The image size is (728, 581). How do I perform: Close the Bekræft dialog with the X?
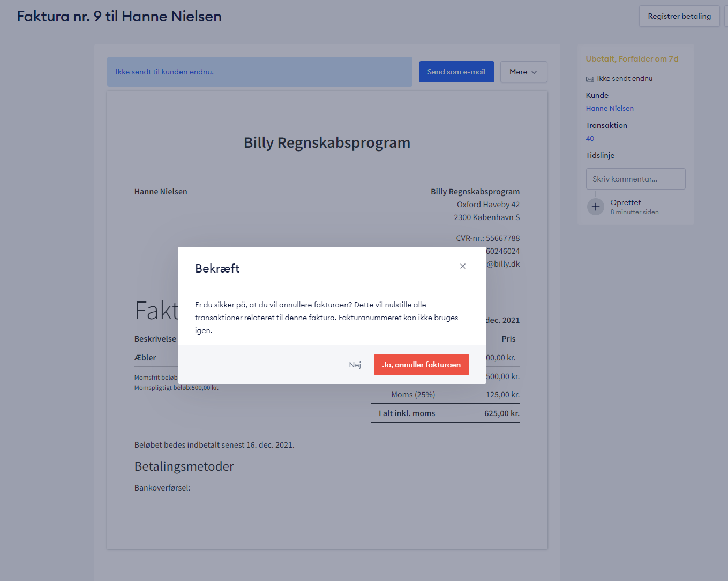click(x=463, y=266)
